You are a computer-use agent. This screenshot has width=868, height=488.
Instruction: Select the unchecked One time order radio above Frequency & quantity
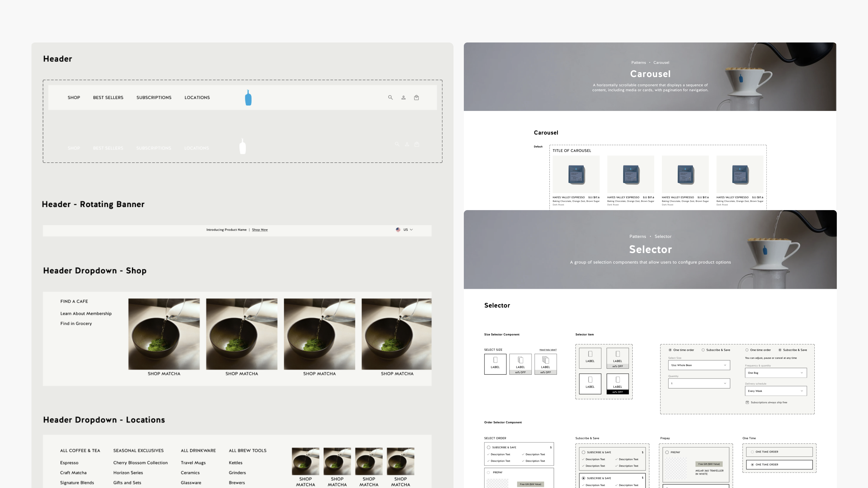(747, 350)
